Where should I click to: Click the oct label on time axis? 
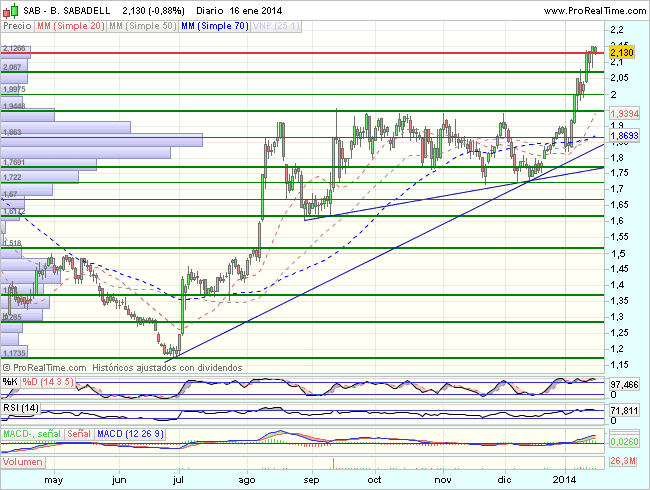coord(374,480)
